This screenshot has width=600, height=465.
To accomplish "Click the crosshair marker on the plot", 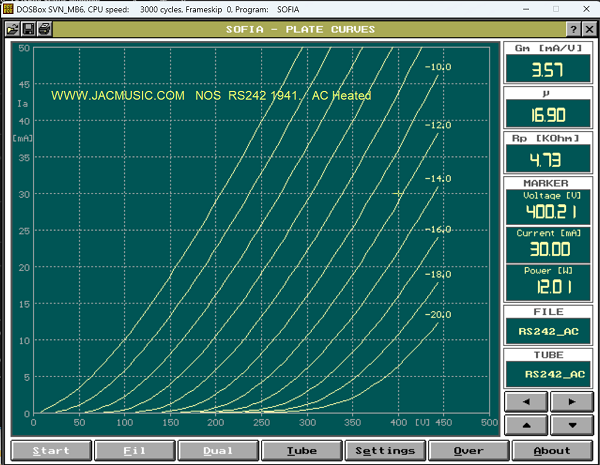I will [399, 193].
